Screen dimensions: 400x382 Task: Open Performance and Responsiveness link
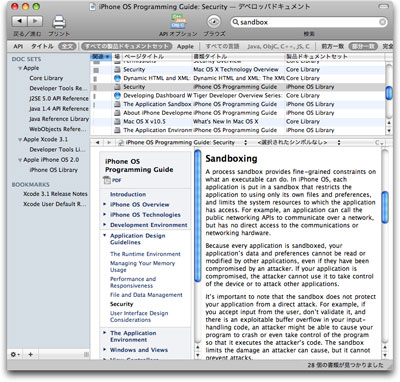click(133, 282)
